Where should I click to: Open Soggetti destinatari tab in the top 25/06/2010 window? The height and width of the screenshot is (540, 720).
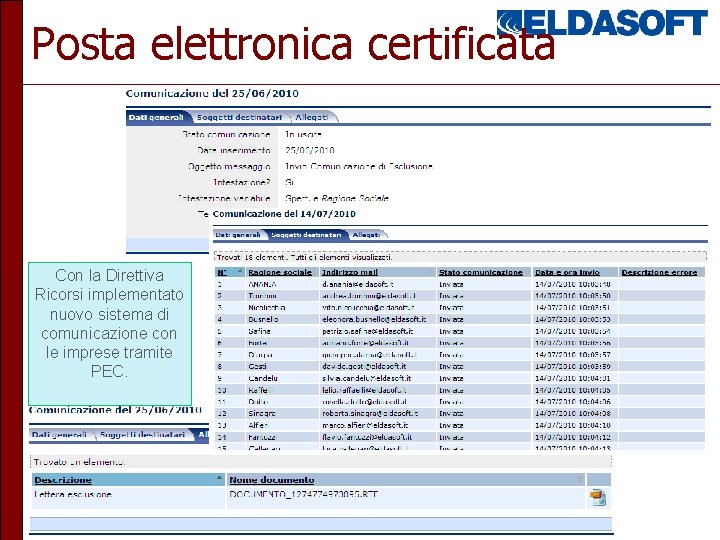click(x=239, y=118)
